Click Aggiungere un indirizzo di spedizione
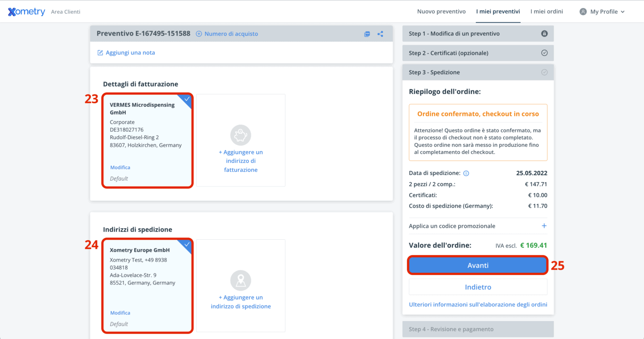 point(241,302)
